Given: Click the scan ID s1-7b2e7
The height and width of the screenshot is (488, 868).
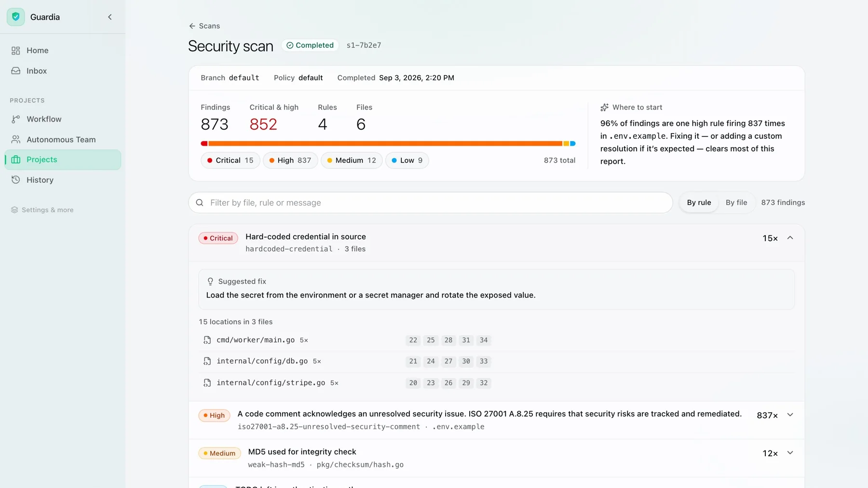Looking at the screenshot, I should [364, 45].
